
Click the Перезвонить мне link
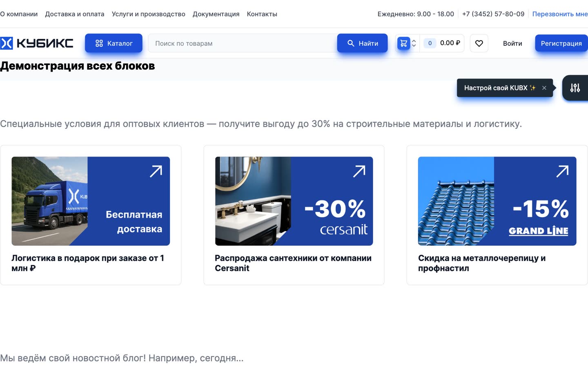point(560,14)
